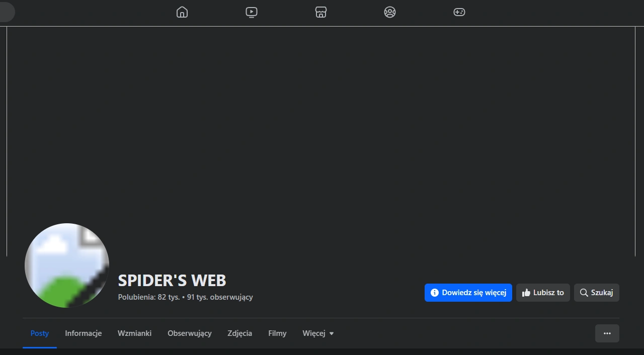This screenshot has width=644, height=355.
Task: Open the Zdjęcia tab
Action: [x=240, y=333]
